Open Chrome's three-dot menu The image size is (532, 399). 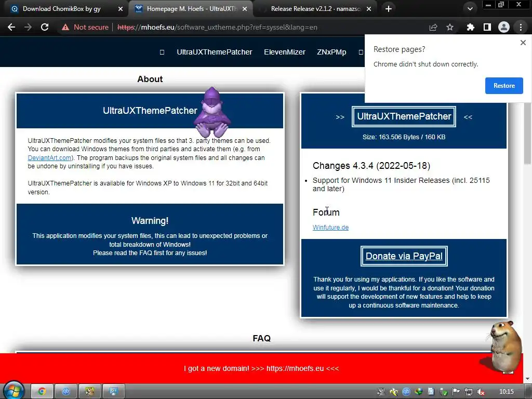(521, 27)
